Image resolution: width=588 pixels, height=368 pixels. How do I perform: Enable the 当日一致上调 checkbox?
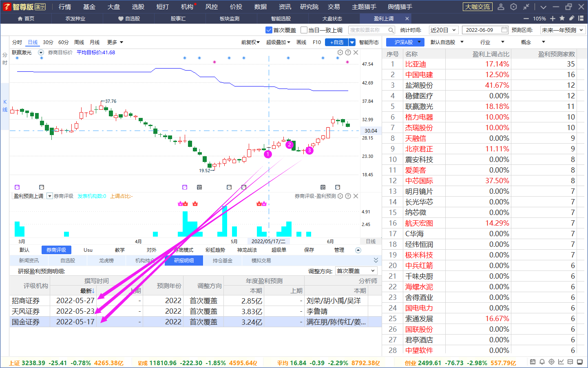pyautogui.click(x=304, y=30)
